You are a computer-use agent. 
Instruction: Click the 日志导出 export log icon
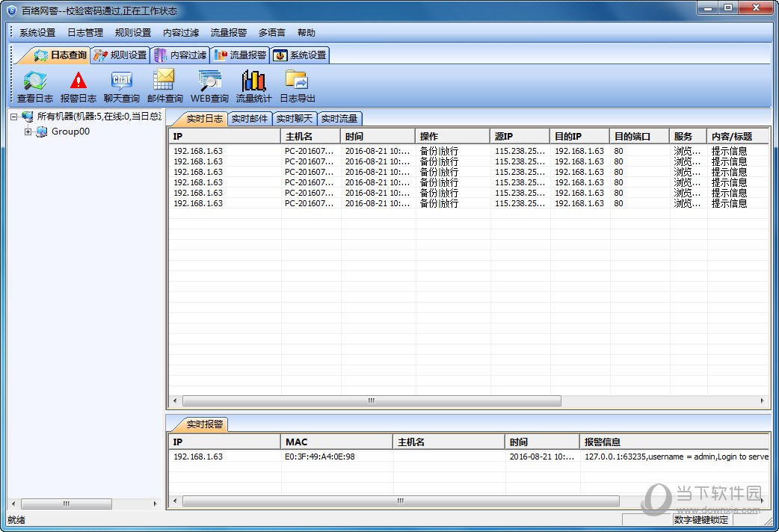pyautogui.click(x=297, y=86)
